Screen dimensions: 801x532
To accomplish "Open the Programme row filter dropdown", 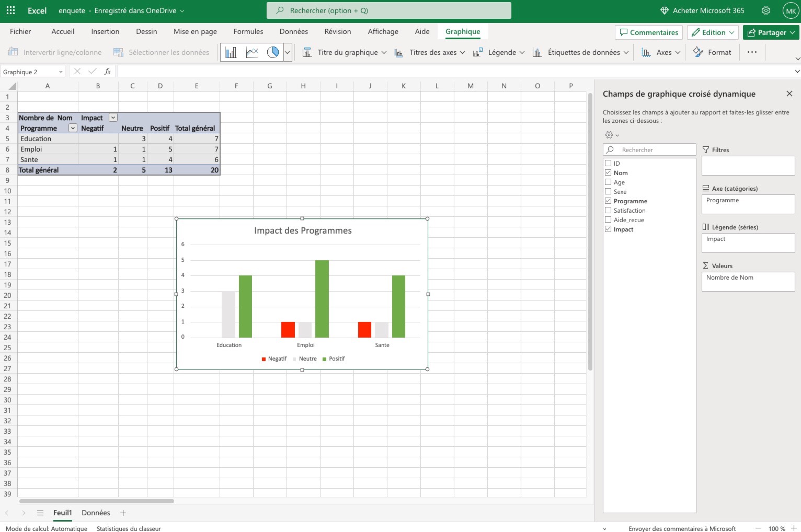I will point(73,128).
